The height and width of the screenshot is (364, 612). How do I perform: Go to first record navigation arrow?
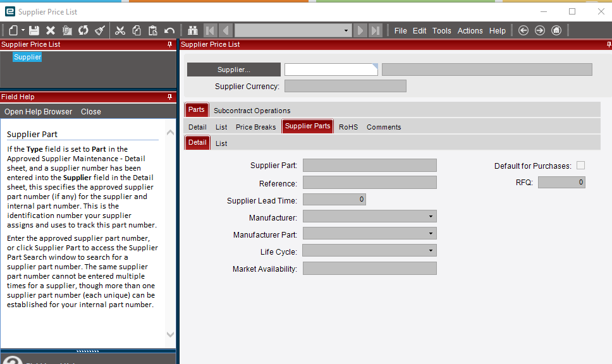click(210, 30)
